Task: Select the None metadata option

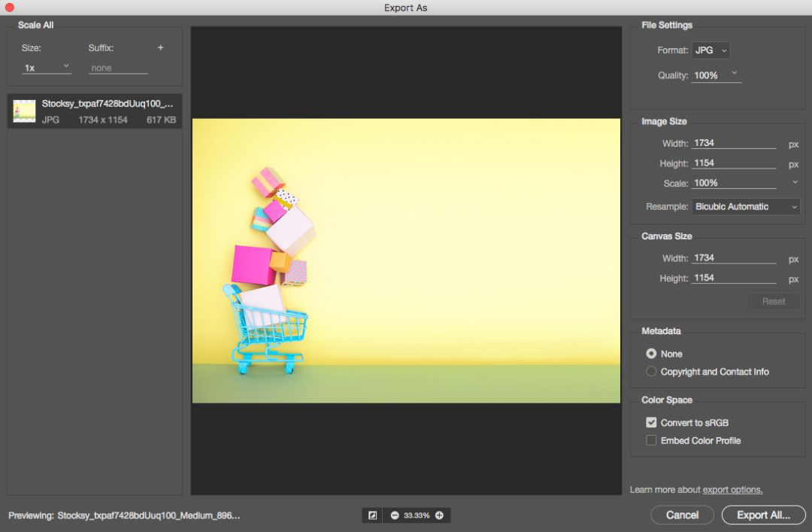Action: [x=651, y=354]
